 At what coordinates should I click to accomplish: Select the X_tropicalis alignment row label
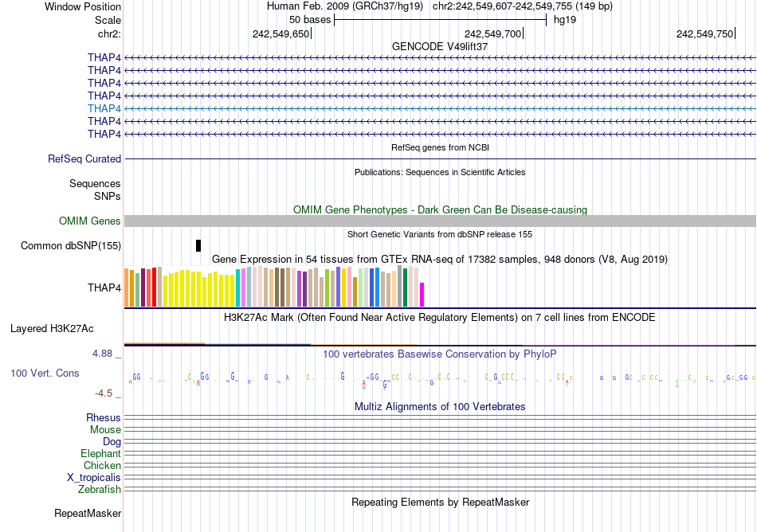(94, 478)
